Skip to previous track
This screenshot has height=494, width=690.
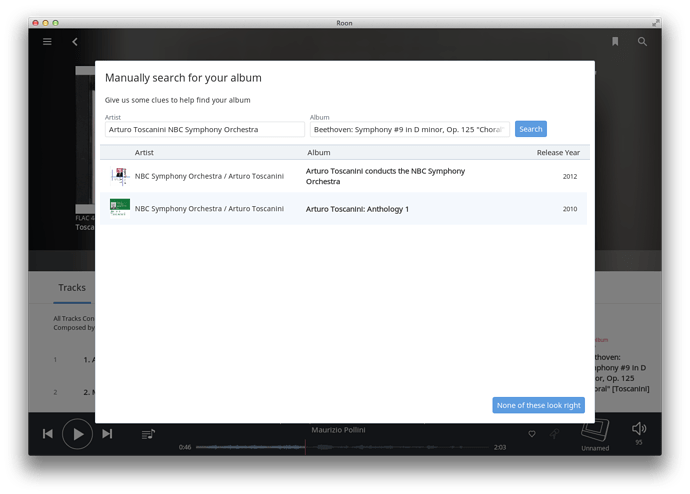pos(48,434)
